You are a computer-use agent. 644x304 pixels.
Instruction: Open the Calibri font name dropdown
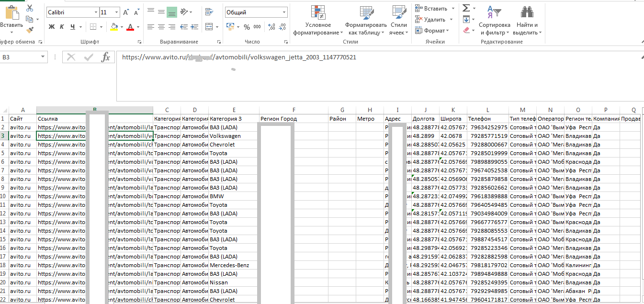pyautogui.click(x=95, y=12)
